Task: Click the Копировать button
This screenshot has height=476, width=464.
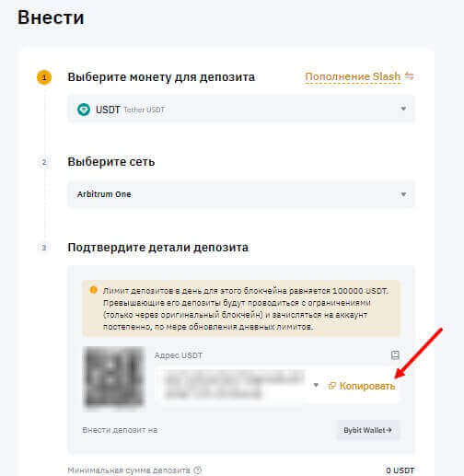Action: (362, 386)
